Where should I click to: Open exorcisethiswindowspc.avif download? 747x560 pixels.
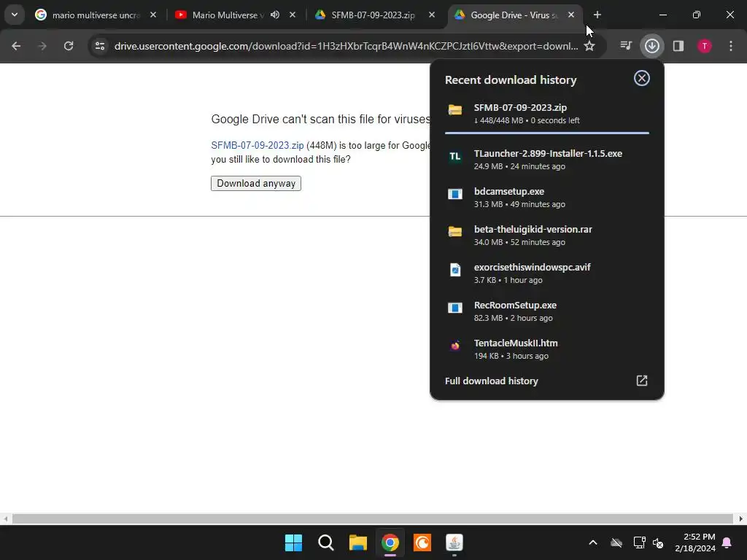tap(547, 273)
